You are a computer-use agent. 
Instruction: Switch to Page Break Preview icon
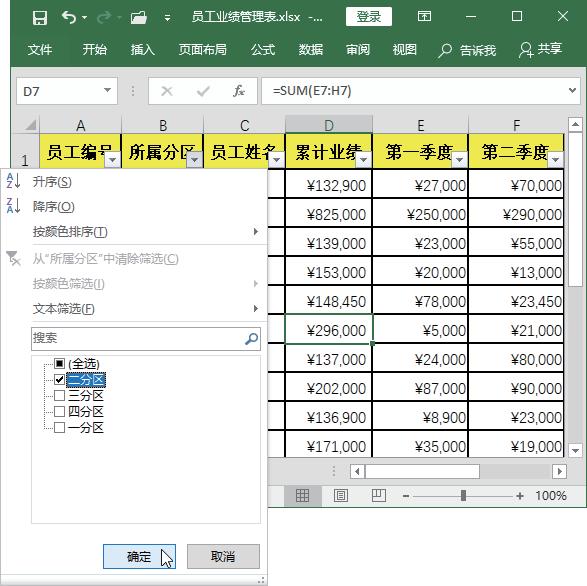pos(378,496)
